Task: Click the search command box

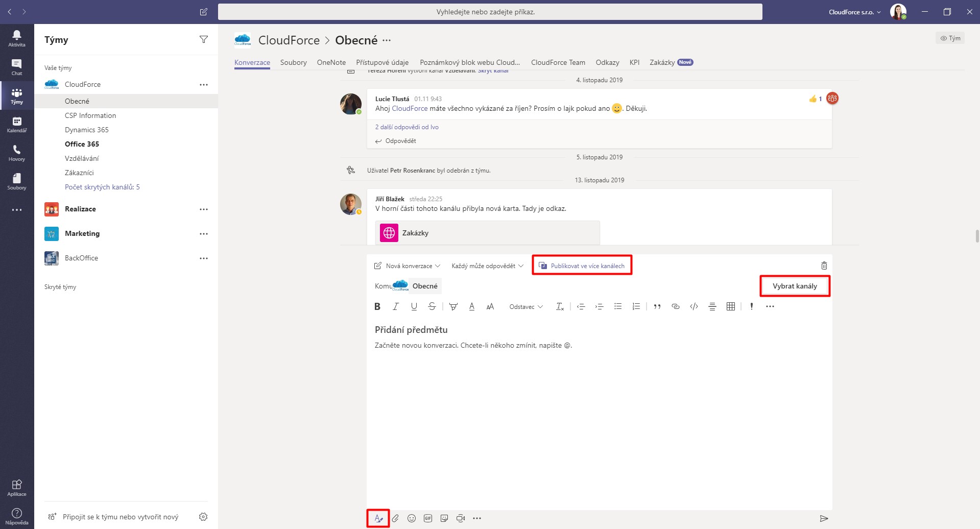Action: coord(490,12)
